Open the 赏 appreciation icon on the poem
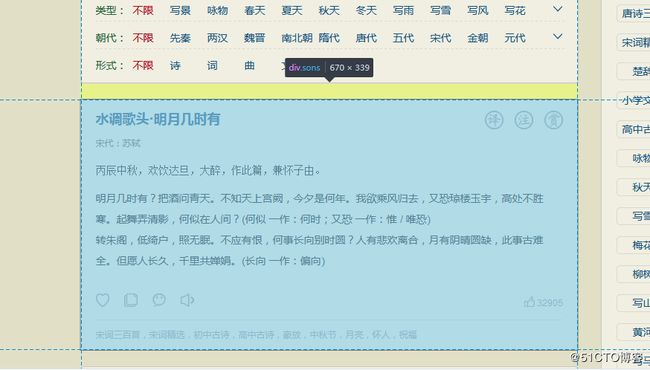 click(x=553, y=120)
